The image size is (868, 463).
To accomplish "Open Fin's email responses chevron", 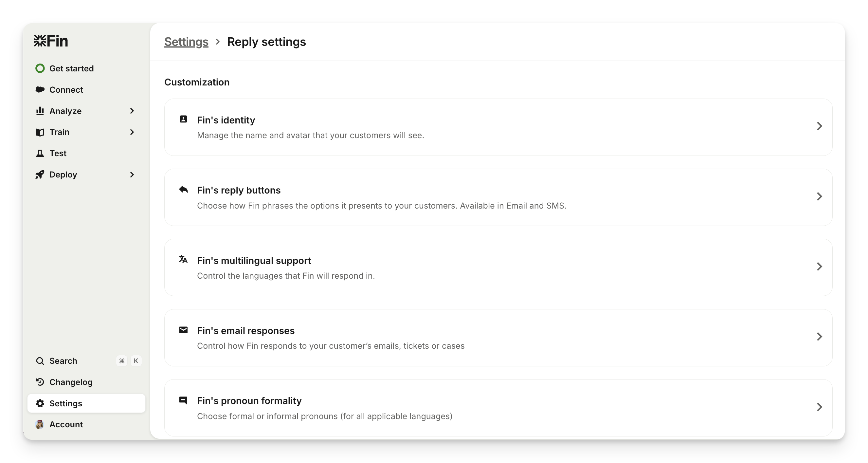I will click(x=820, y=337).
